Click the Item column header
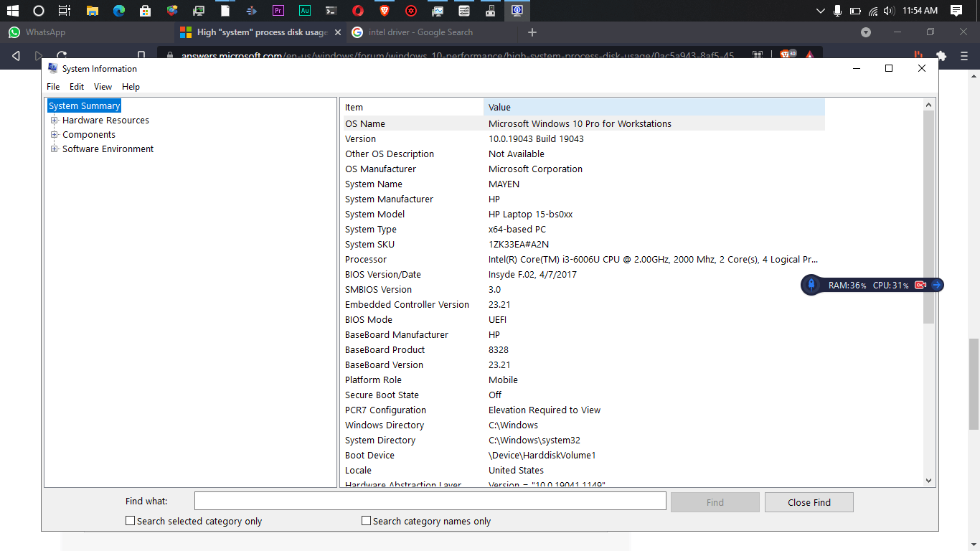The width and height of the screenshot is (980, 551). click(x=413, y=108)
